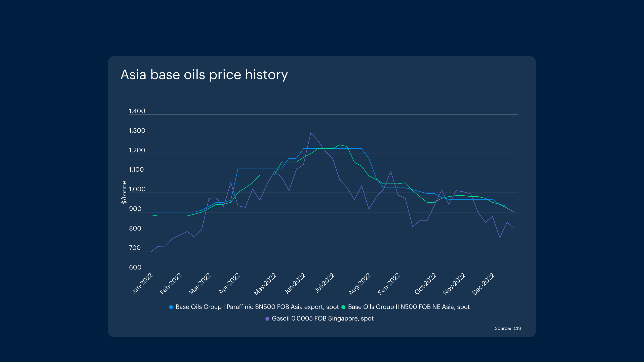Click the 1,400 y-axis value
Screen dimensions: 644x362
[137, 111]
